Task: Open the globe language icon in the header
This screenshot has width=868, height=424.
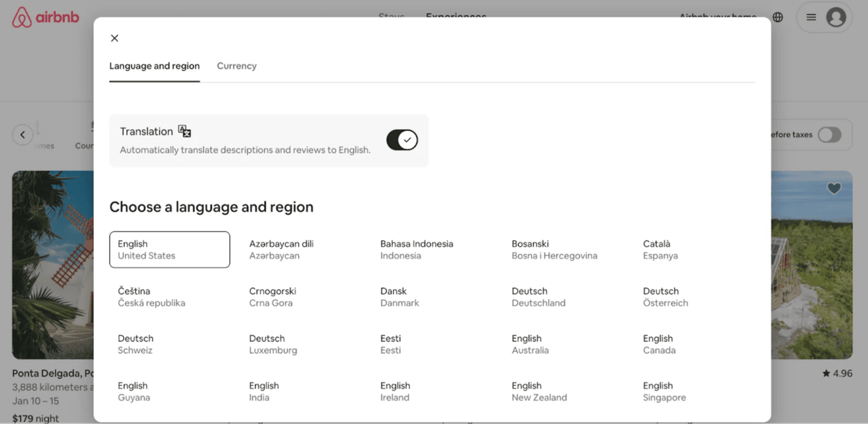Action: pos(777,17)
